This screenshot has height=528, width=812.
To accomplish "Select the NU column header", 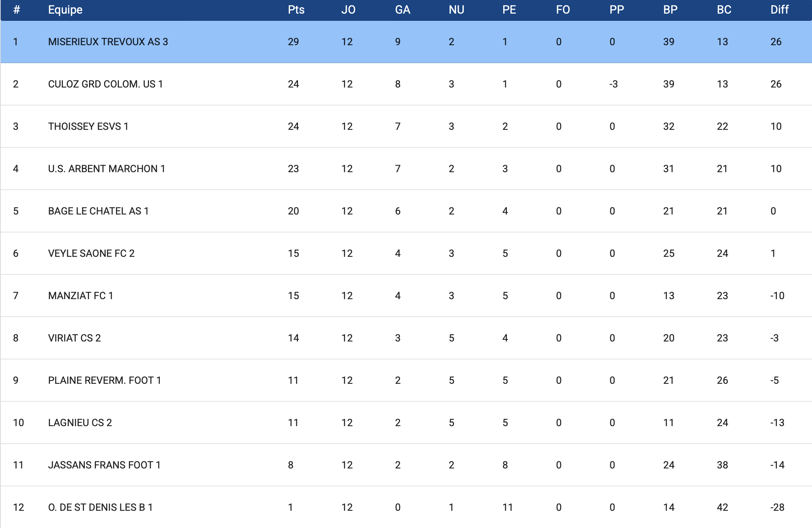I will pyautogui.click(x=456, y=10).
